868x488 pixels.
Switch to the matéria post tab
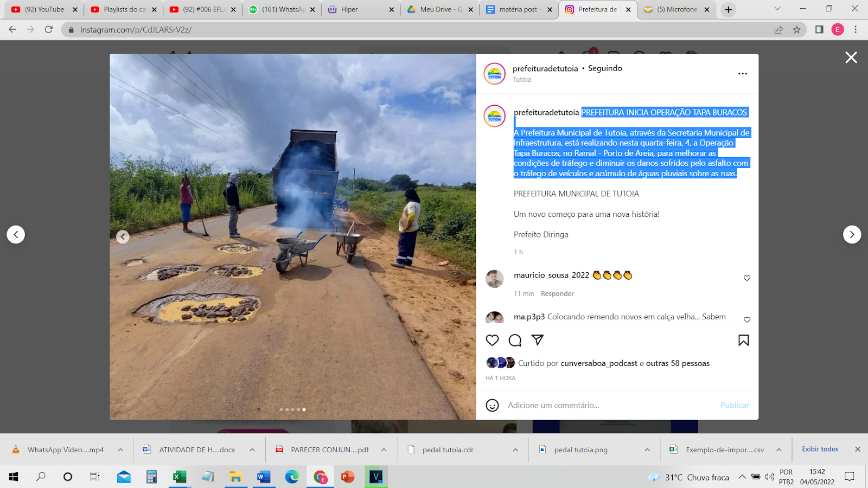[x=519, y=9]
